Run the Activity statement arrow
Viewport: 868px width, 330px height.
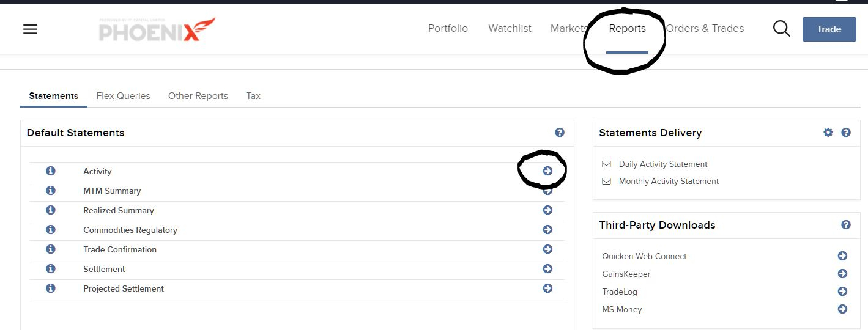coord(547,171)
